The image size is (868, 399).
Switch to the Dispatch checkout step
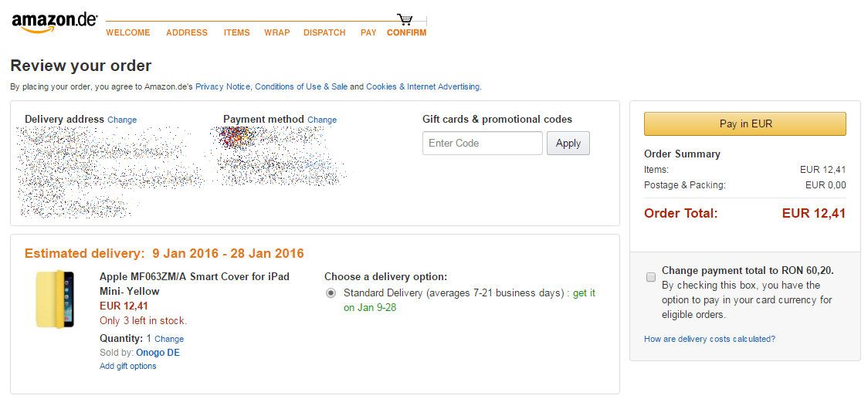pos(324,32)
